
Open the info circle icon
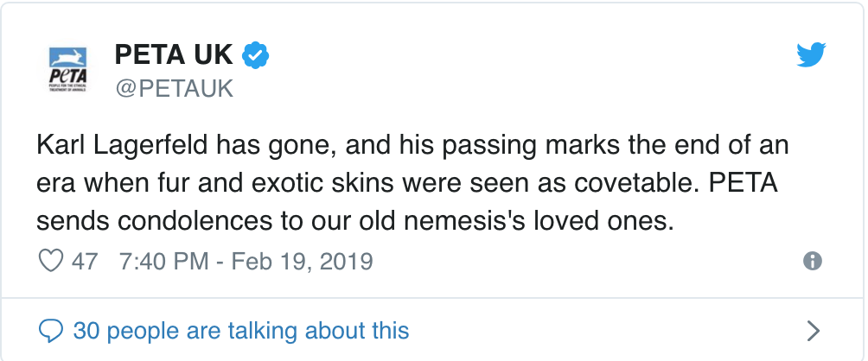click(812, 260)
